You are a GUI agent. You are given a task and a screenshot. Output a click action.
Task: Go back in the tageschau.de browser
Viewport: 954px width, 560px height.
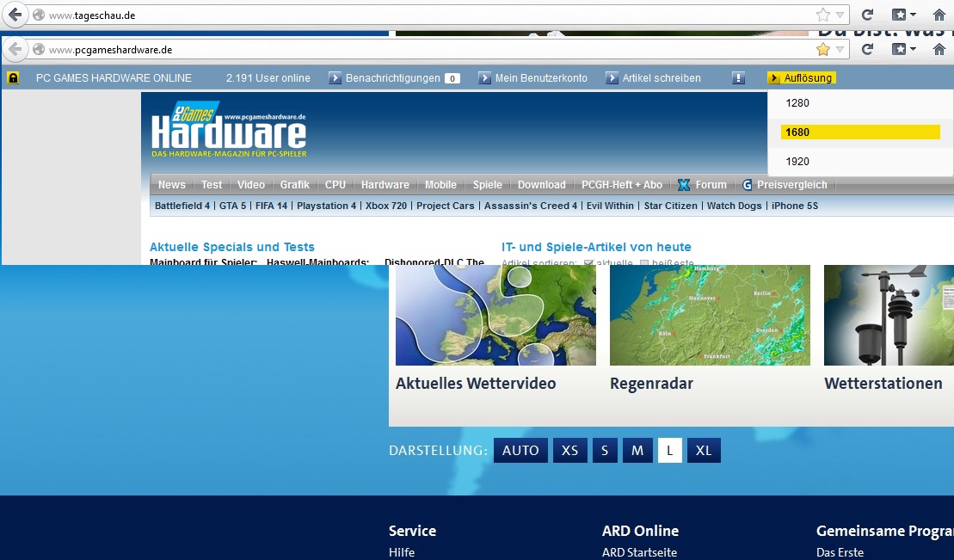pos(15,15)
